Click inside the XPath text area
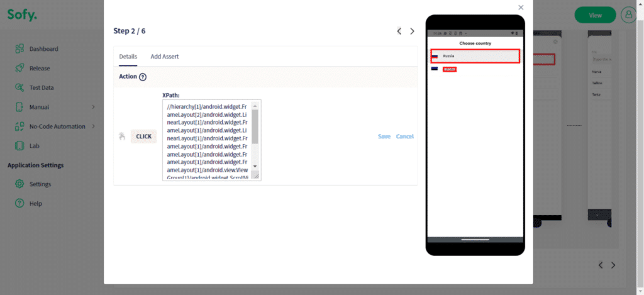The image size is (644, 295). pos(206,140)
